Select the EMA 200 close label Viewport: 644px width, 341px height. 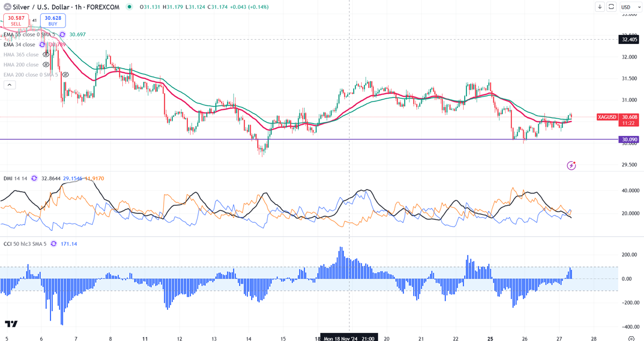click(31, 75)
